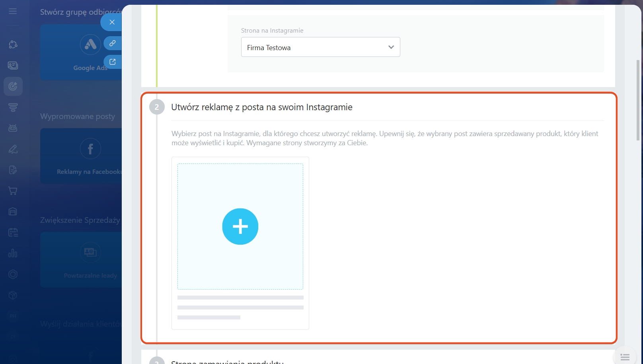Open the Strona na Instagramie dropdown
This screenshot has height=364, width=643.
coord(321,47)
